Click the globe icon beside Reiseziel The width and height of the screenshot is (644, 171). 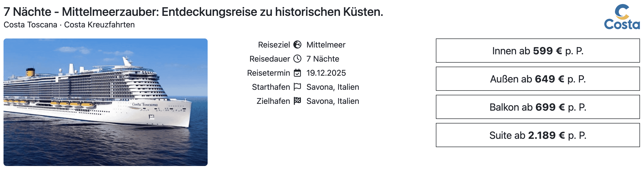tap(297, 45)
